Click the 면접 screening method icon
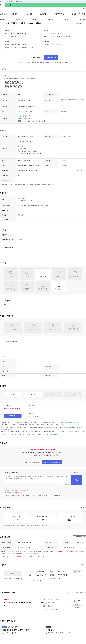86x644 pixels. [x=33, y=394]
